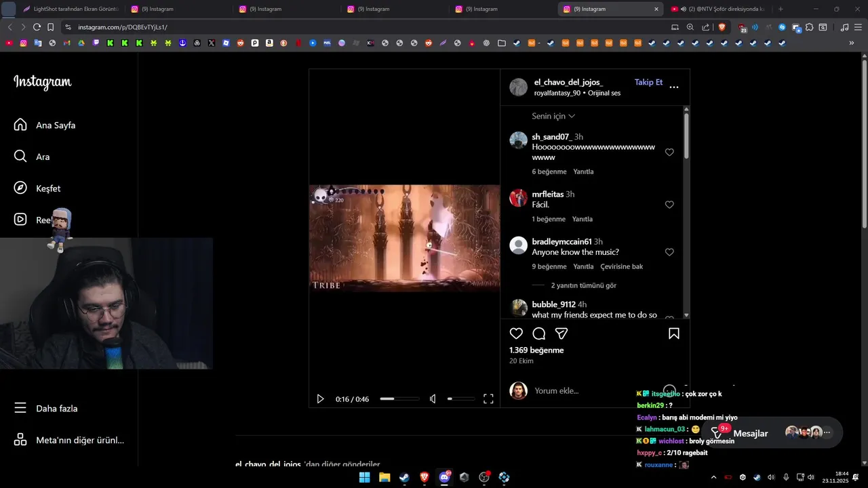
Task: Click the home icon beside Ana Sayfa
Action: 20,125
